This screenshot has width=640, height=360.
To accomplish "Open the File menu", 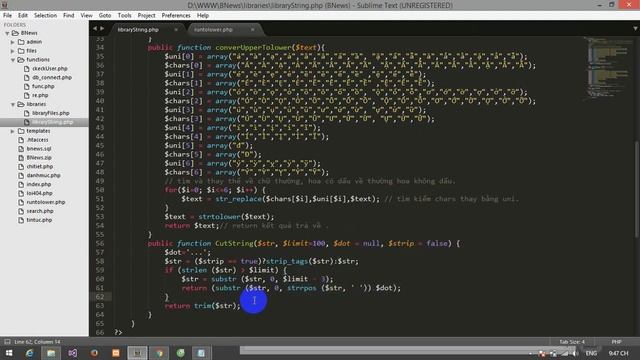I will [x=7, y=16].
